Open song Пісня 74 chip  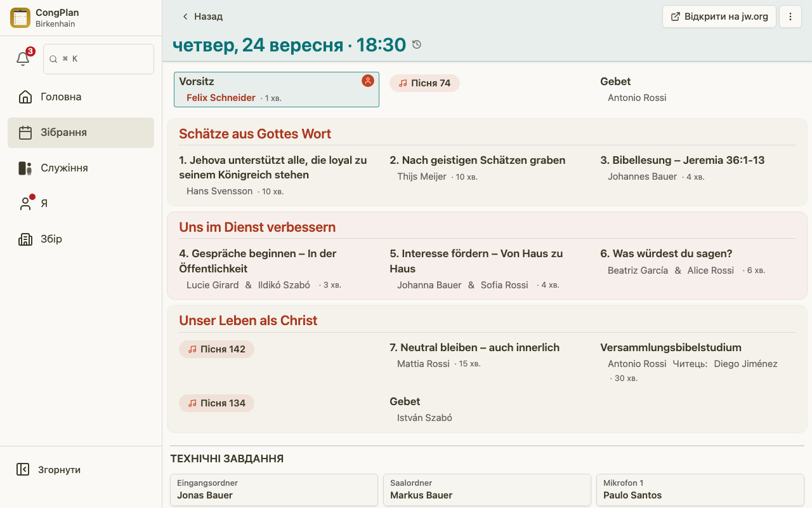coord(424,83)
